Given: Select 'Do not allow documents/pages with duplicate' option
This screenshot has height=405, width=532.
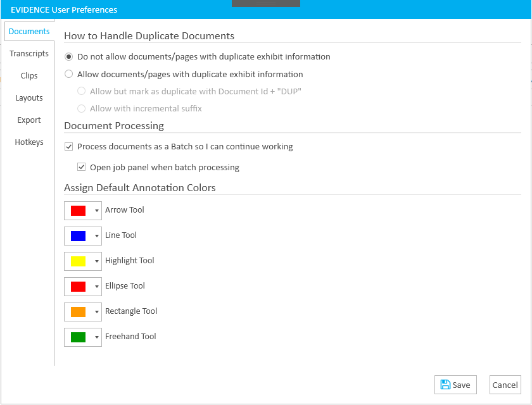Looking at the screenshot, I should [x=69, y=57].
